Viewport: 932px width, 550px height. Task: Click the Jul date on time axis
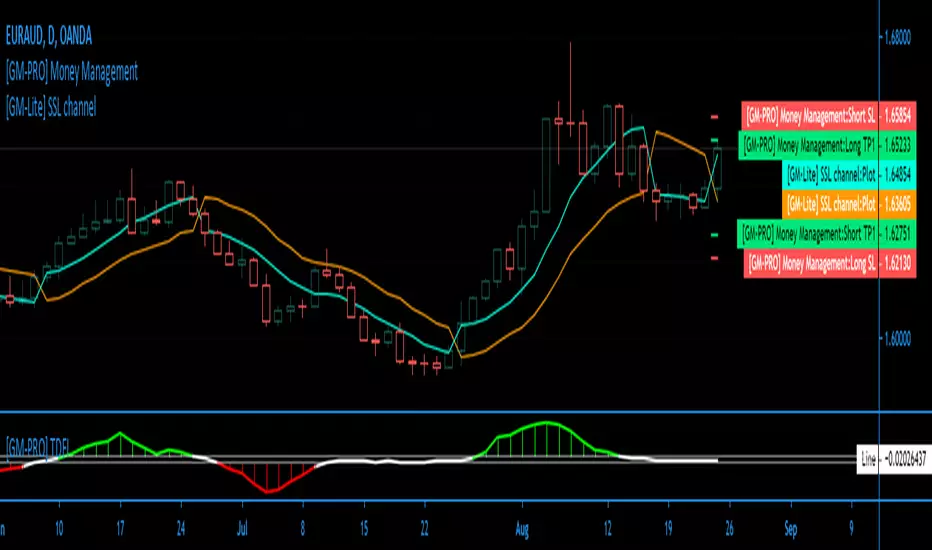click(x=242, y=529)
